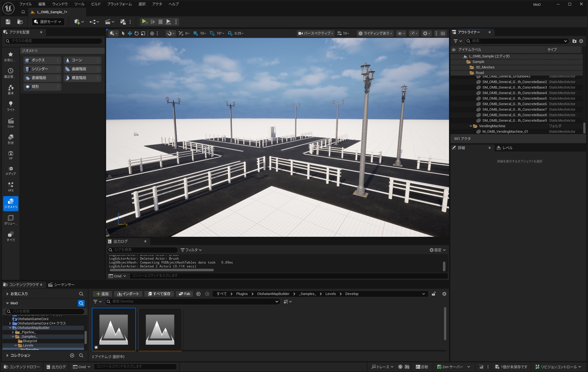Image resolution: width=588 pixels, height=372 pixels.
Task: Toggle visibility column eye in Outliner header
Action: (x=453, y=50)
